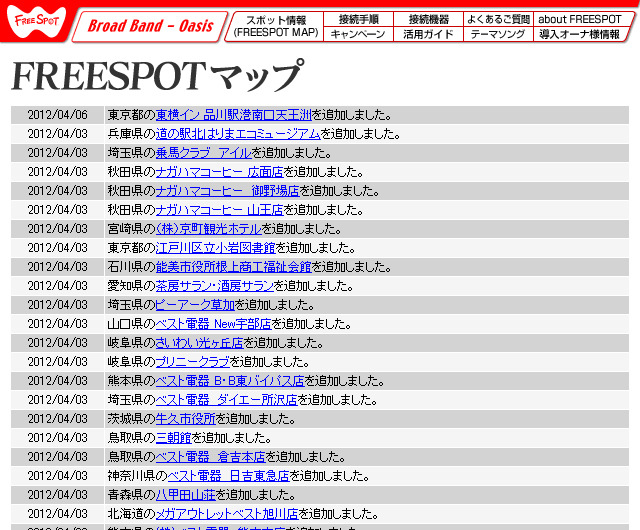
Task: Click 神奈川県の text before 日吉東急店 link
Action: 138,476
